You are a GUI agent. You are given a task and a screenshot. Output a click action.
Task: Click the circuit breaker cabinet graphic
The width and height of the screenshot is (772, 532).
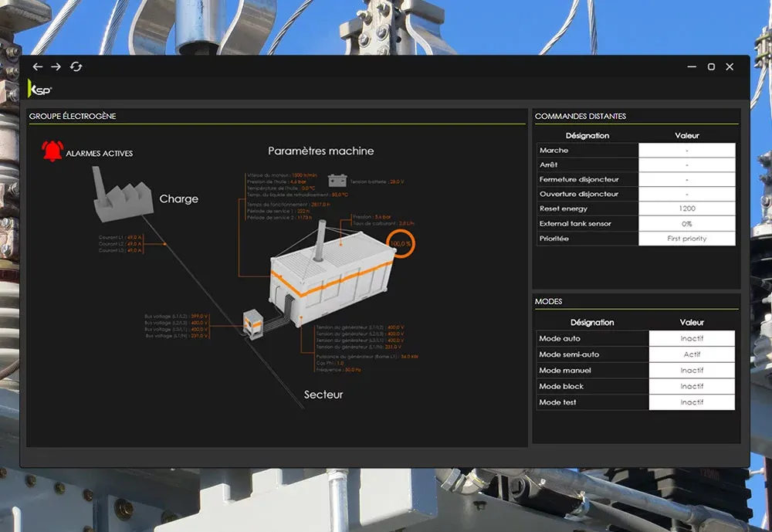coord(254,324)
